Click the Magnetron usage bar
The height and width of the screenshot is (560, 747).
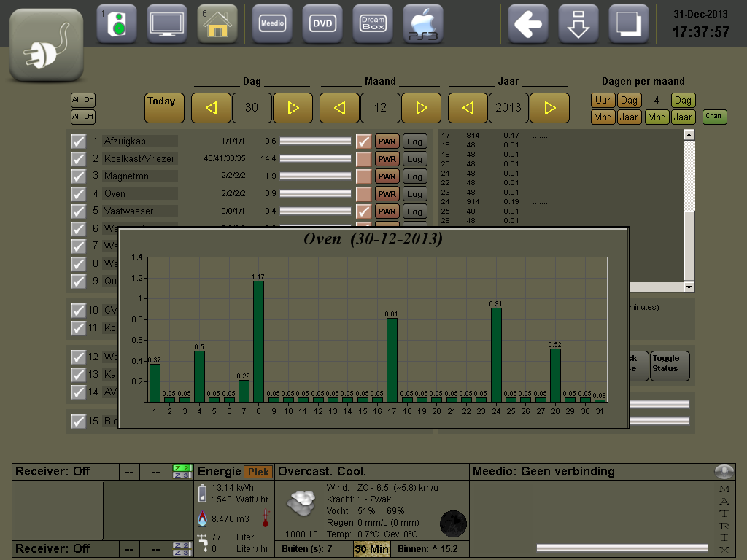coord(315,176)
